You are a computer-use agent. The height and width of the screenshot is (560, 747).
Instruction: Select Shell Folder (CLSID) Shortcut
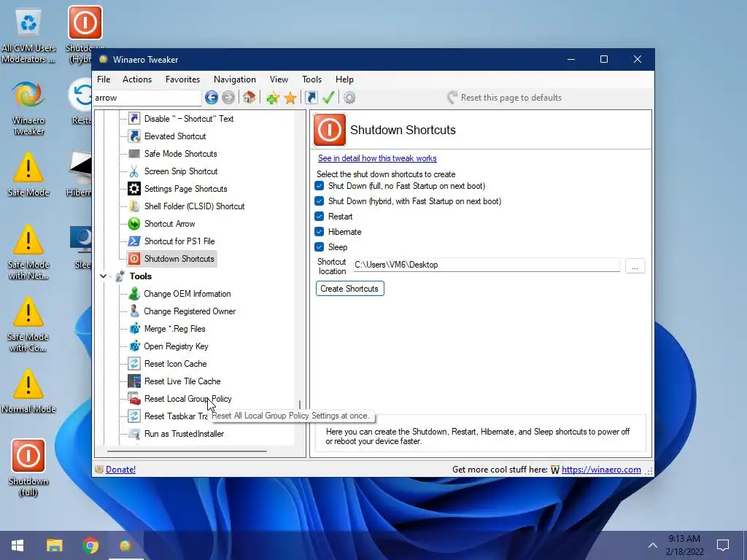194,206
